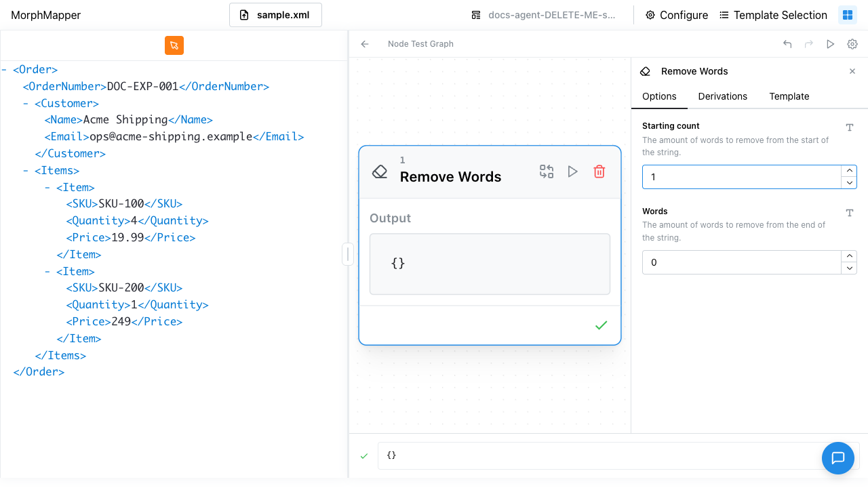Open the chat bubble button

(838, 457)
